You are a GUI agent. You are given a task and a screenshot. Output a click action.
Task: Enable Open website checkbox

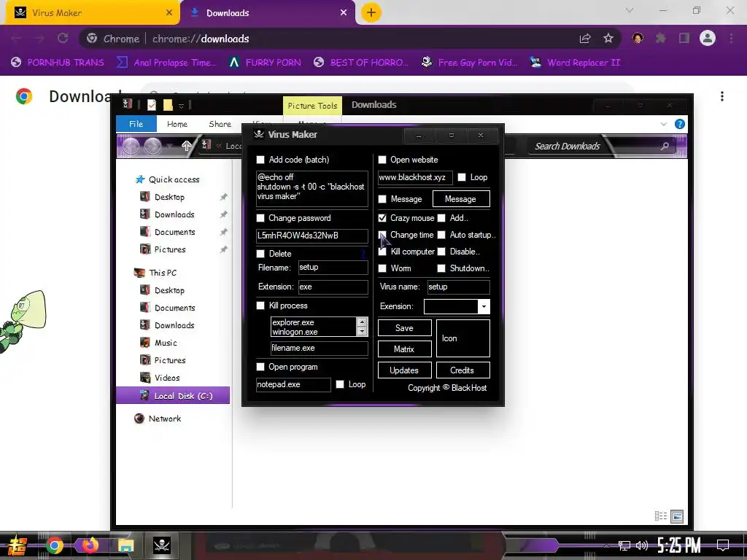click(382, 160)
